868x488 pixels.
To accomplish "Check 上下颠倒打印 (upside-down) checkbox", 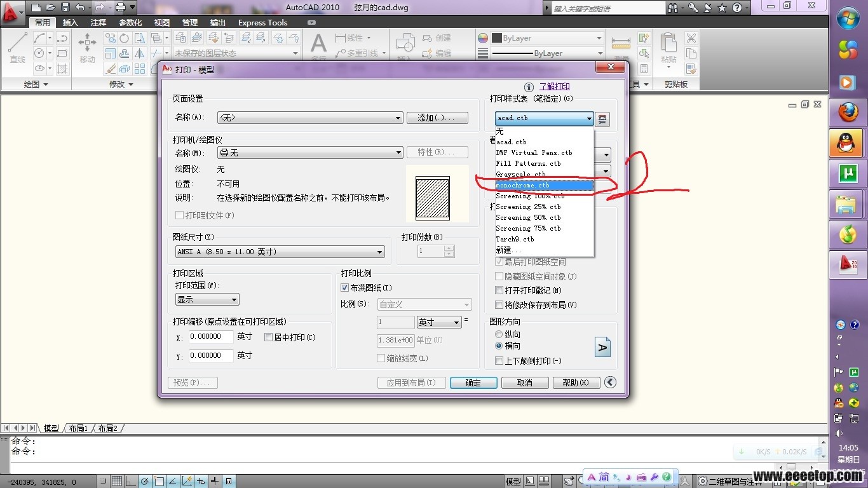I will (499, 361).
